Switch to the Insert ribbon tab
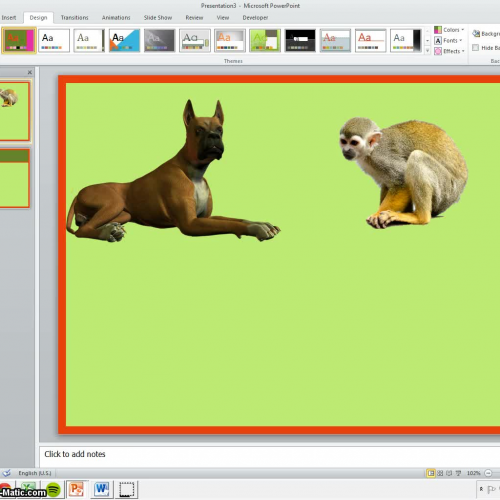This screenshot has width=500, height=500. click(x=9, y=18)
